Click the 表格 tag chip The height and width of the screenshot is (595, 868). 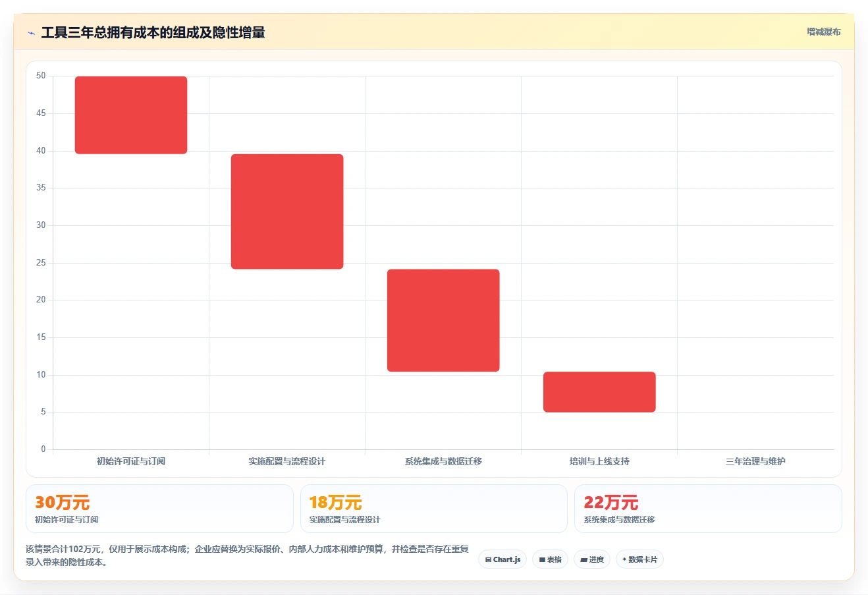tap(551, 559)
